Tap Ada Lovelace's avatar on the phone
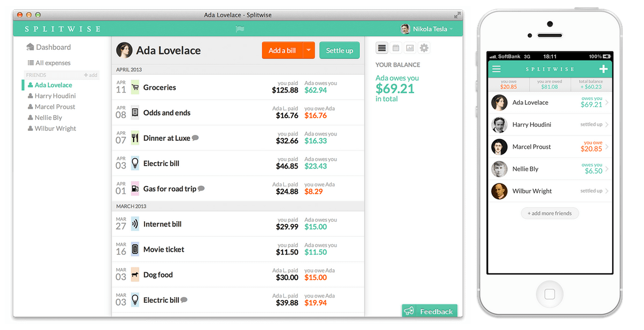Image resolution: width=644 pixels, height=330 pixels. coord(499,102)
